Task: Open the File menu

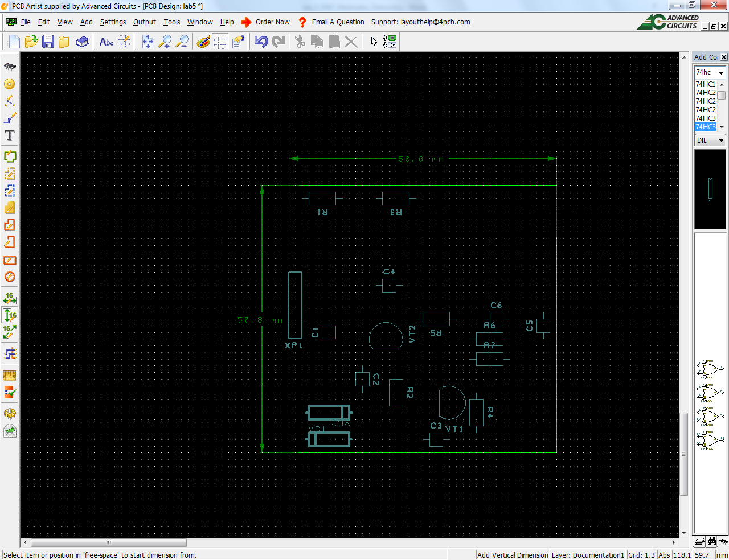Action: pyautogui.click(x=26, y=22)
